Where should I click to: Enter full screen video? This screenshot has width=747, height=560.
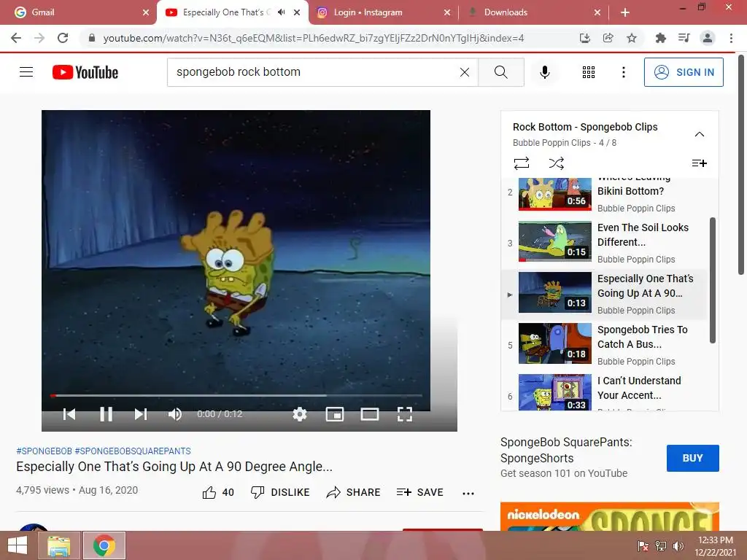(404, 414)
